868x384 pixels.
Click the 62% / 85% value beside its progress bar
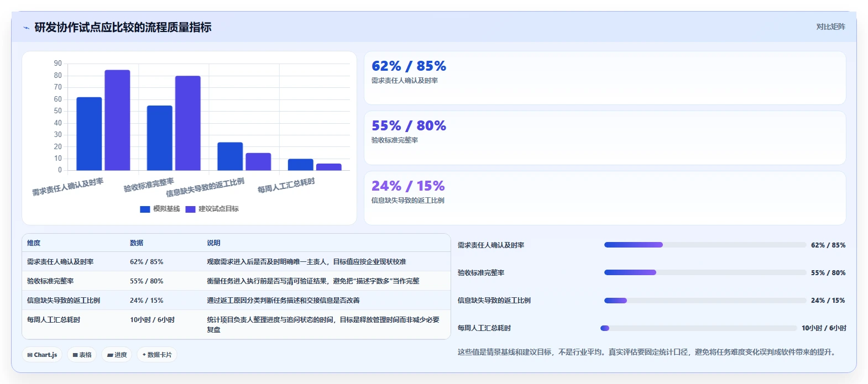[828, 245]
